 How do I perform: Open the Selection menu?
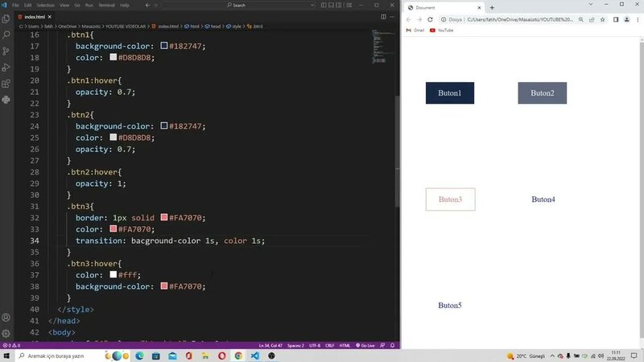click(x=46, y=5)
